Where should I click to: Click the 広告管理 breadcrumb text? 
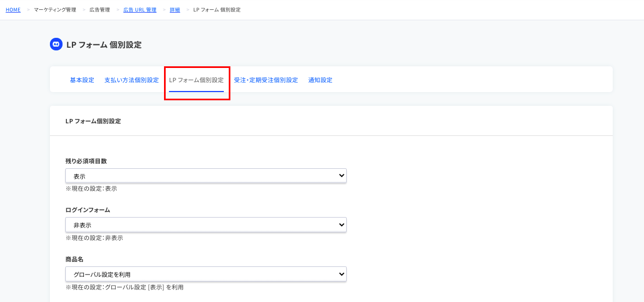(100, 10)
